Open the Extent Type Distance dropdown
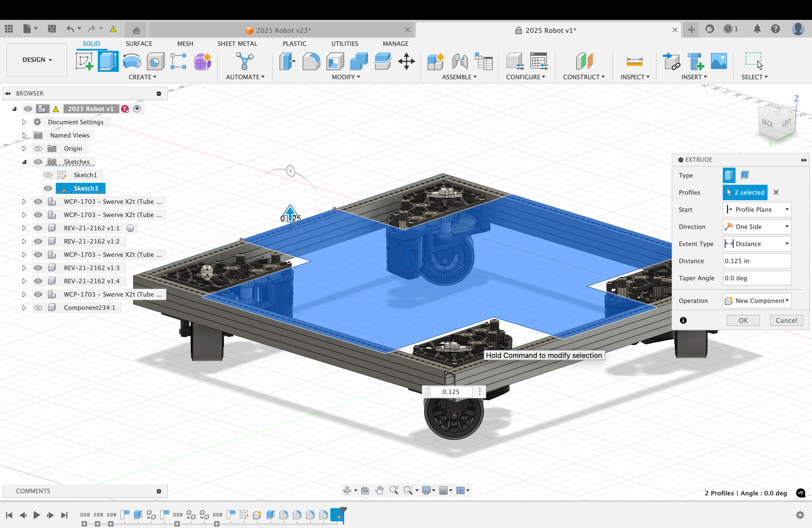Viewport: 812px width, 528px height. click(757, 244)
